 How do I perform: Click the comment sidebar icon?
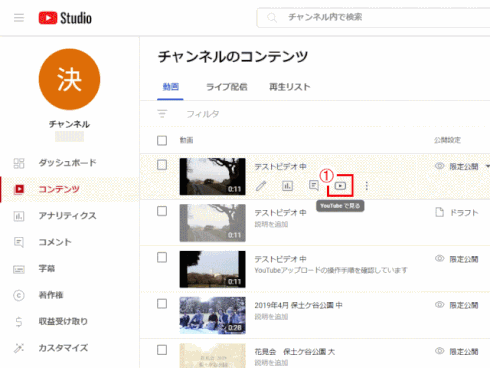click(19, 242)
